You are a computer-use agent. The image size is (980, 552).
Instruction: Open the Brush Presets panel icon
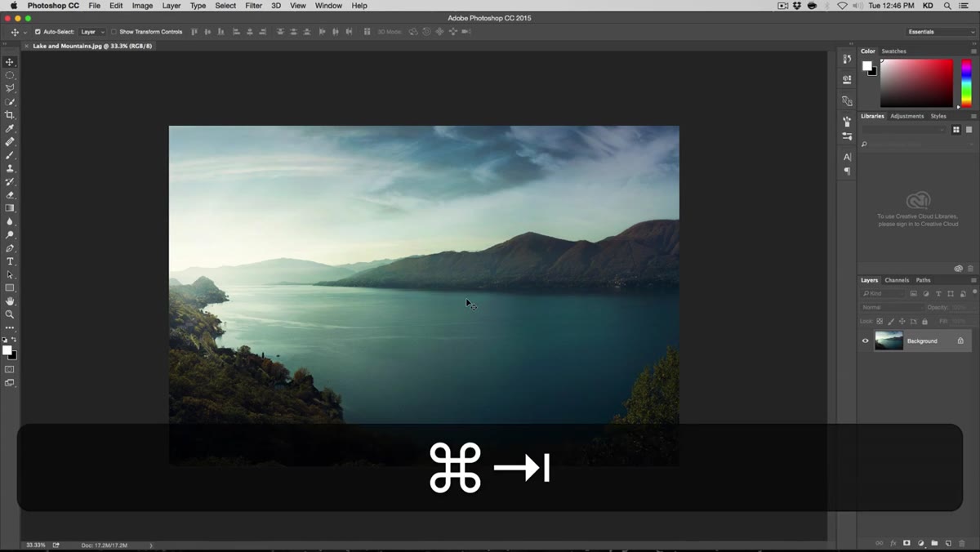point(847,136)
